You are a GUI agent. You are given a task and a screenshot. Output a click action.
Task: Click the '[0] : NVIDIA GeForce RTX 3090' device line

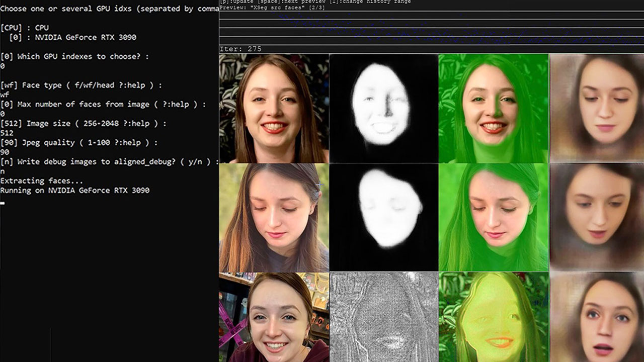72,37
